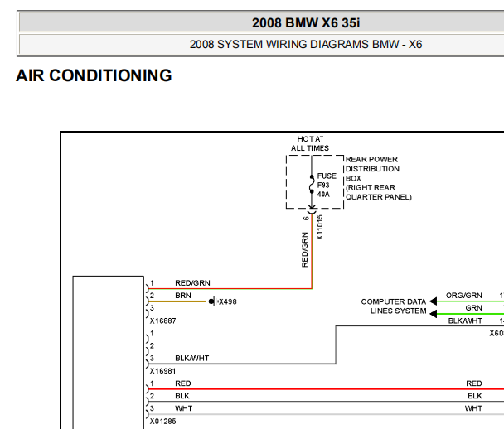Click 'REAR POWER DISTRIBUTION BOX' description
This screenshot has width=504, height=429.
point(378,178)
